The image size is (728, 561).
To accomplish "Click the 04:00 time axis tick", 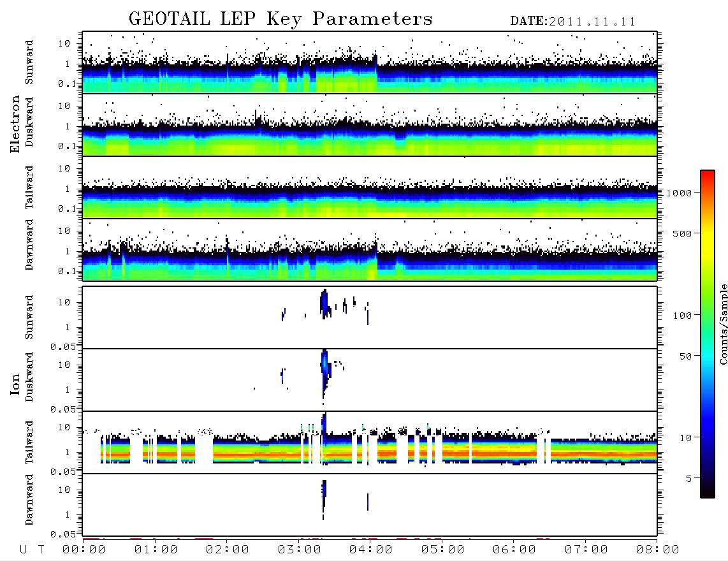I will tap(371, 550).
